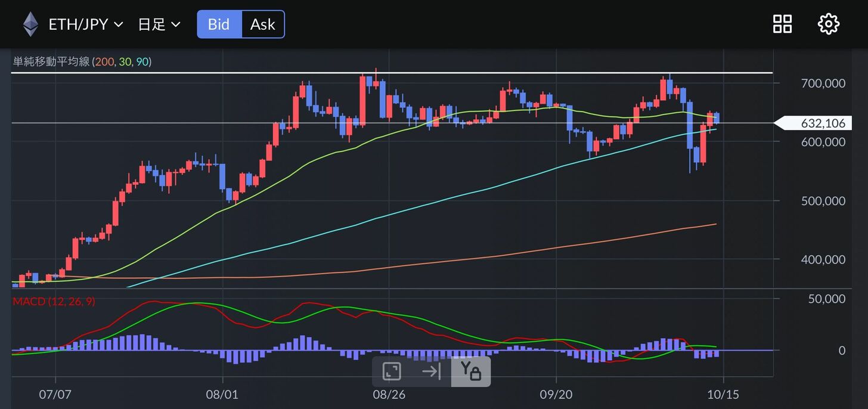Click the 700,000 price axis label
868x409 pixels.
coord(823,83)
